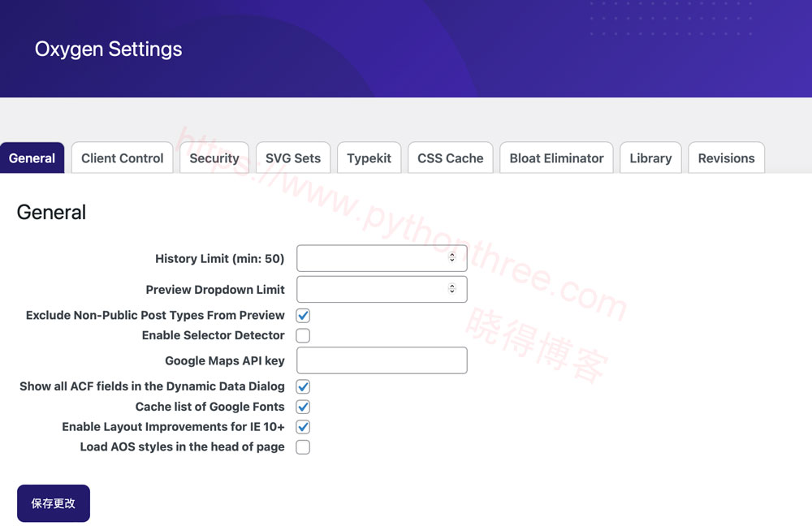Open the Bloat Eliminator tab

(x=557, y=158)
